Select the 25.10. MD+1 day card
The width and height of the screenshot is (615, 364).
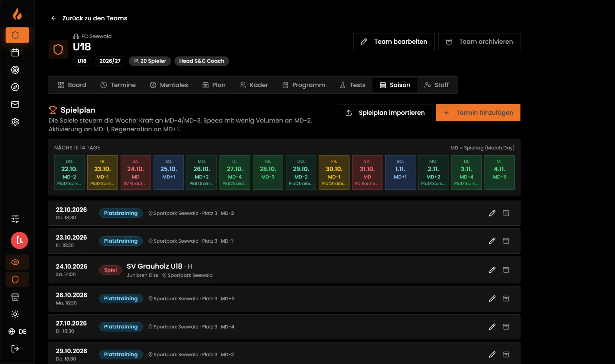(169, 172)
